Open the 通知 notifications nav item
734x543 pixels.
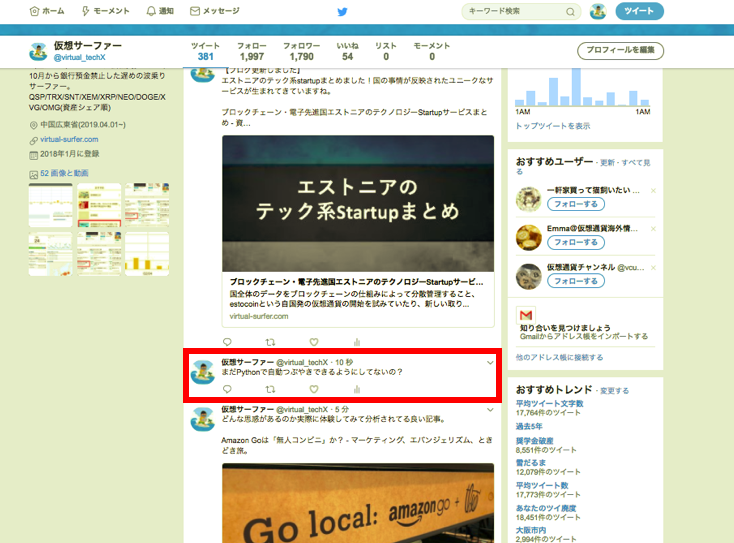(160, 11)
